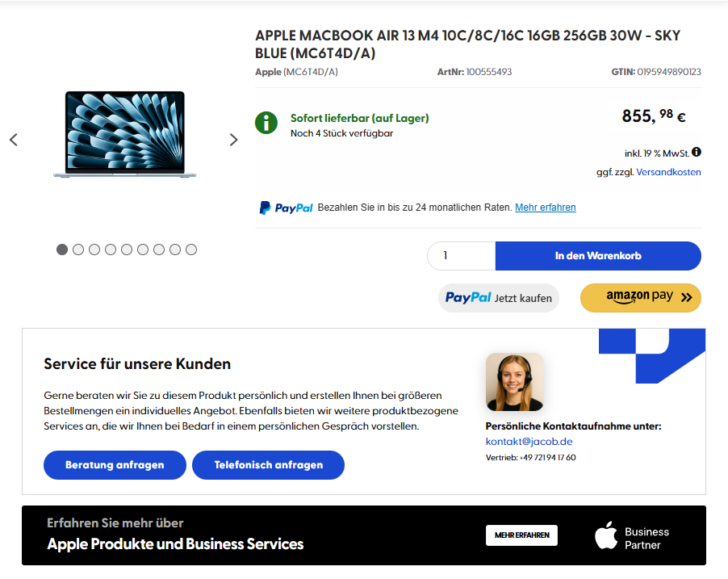The image size is (728, 579).
Task: Click Sofort lieferbar (auf Lager) status
Action: click(x=360, y=118)
